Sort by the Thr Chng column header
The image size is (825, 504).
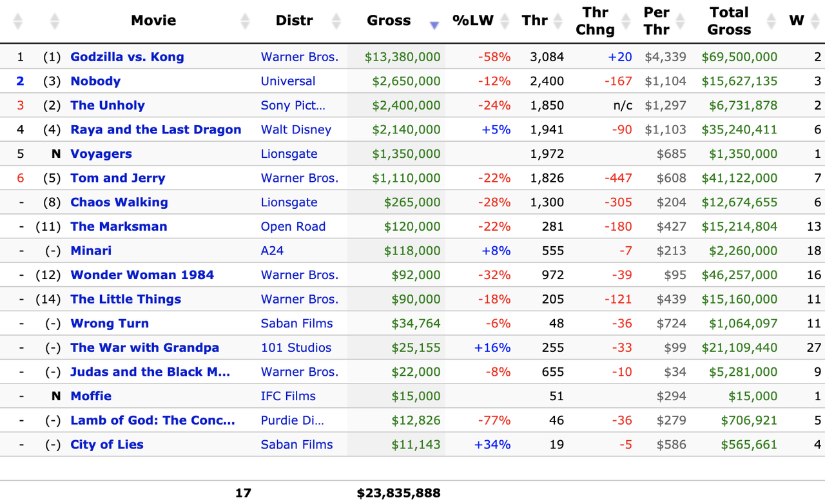(x=595, y=21)
